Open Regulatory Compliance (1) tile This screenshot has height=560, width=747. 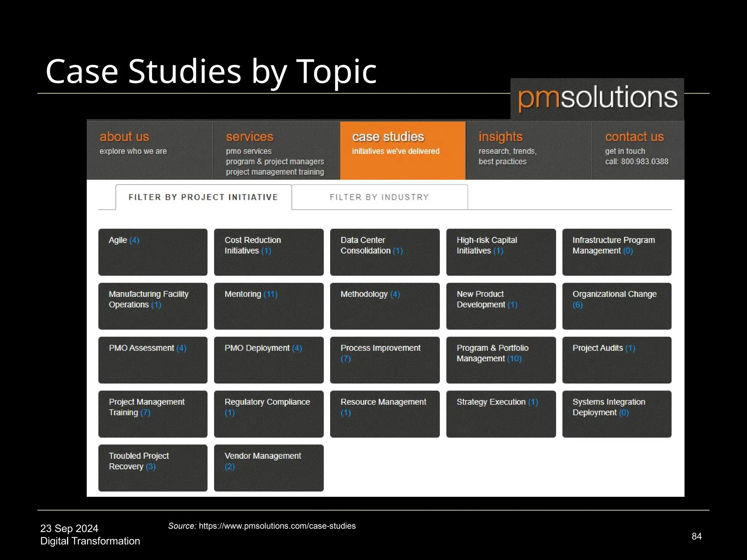pos(269,414)
